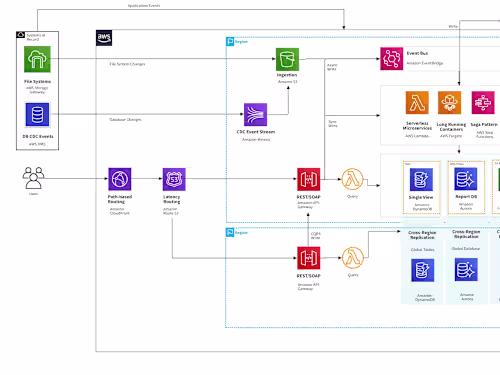This screenshot has height=375, width=500.
Task: Select the Long Running Containers Fargate icon
Action: tap(450, 103)
